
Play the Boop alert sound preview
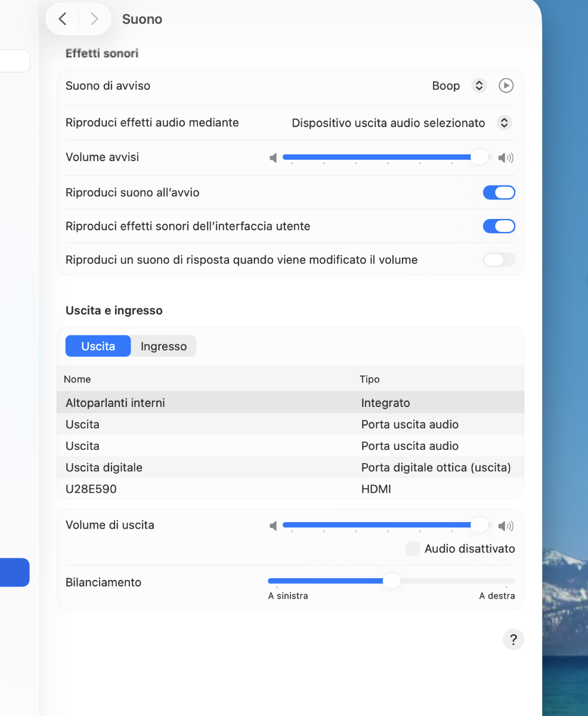tap(506, 86)
